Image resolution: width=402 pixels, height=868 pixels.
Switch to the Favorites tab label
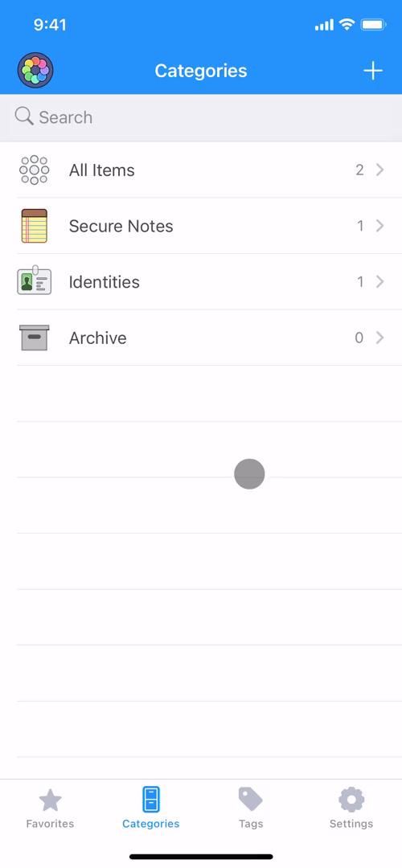tap(50, 824)
